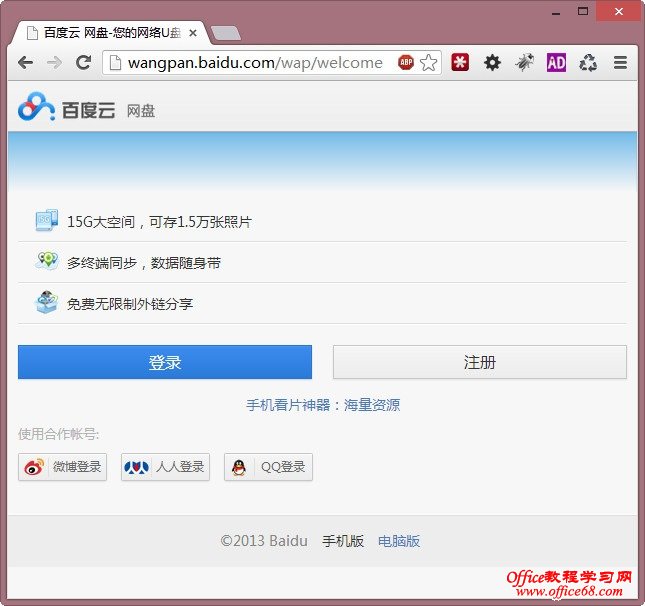Click the multi-device sync feature icon
The width and height of the screenshot is (645, 606).
[x=46, y=261]
